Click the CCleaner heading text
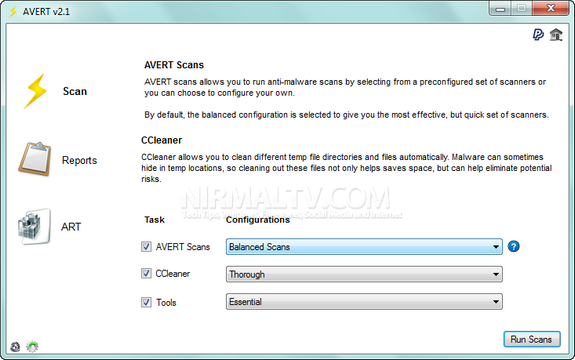Viewport: 575px width, 360px height. (x=161, y=140)
